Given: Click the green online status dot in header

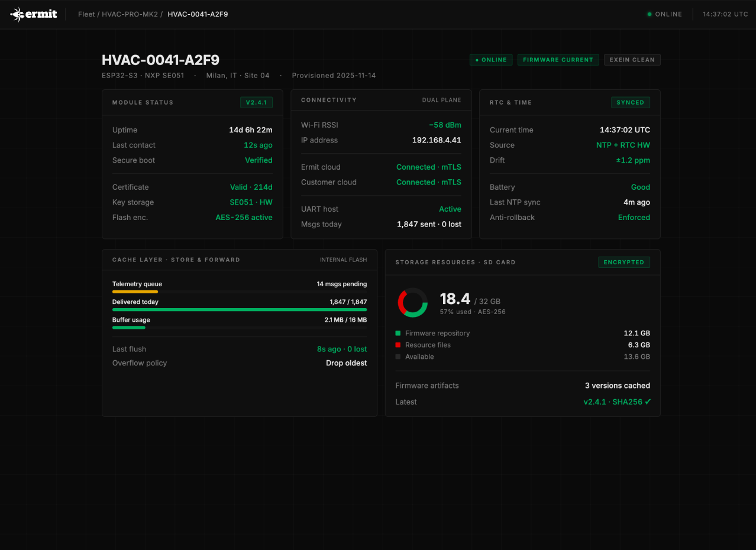Looking at the screenshot, I should tap(650, 14).
